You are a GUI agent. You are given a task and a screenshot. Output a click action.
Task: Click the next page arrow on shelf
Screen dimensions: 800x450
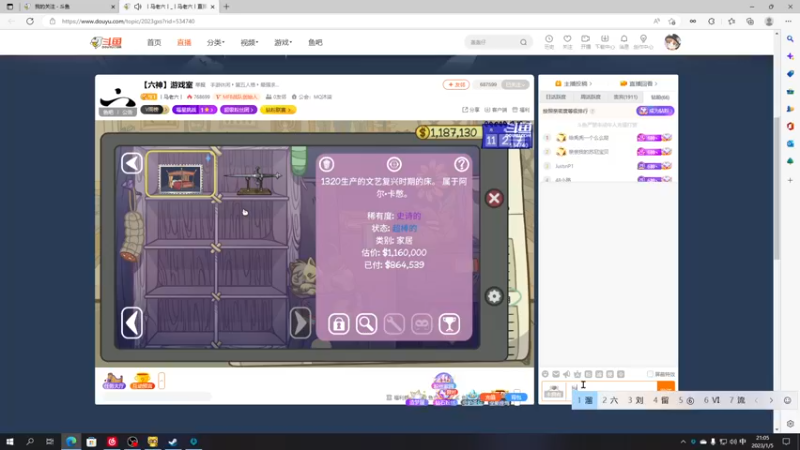click(x=301, y=323)
